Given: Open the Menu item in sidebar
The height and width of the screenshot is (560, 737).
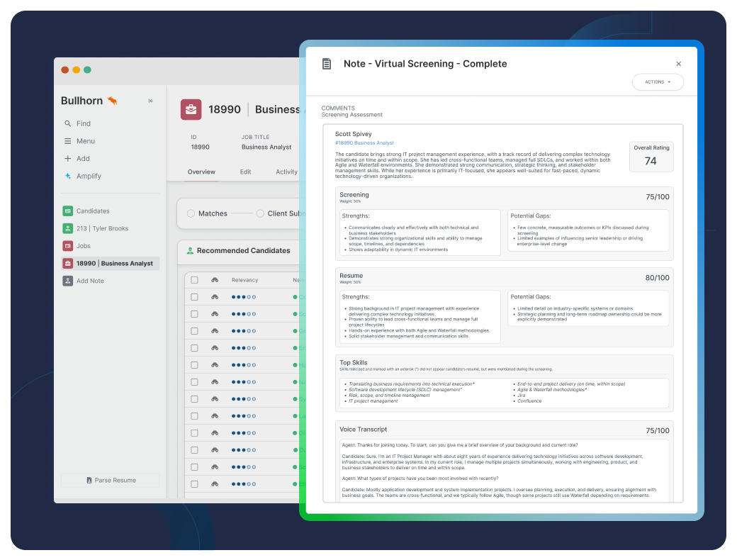Looking at the screenshot, I should pos(86,141).
